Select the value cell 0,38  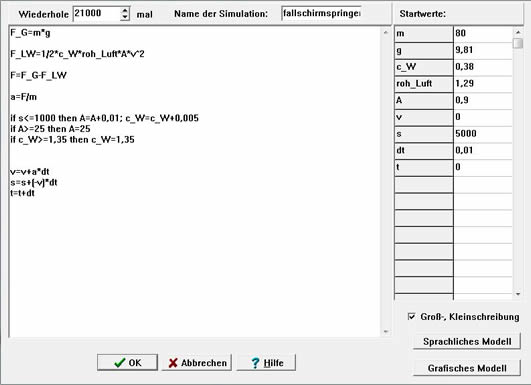coord(483,67)
